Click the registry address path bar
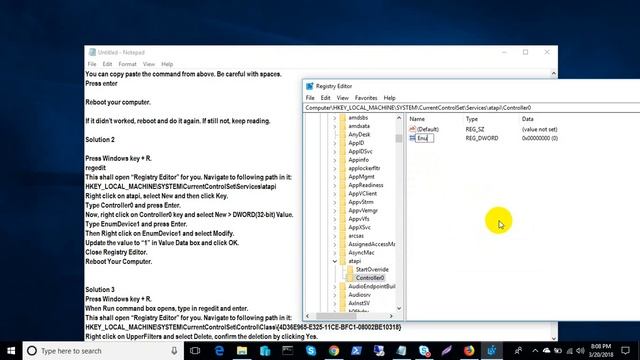Viewport: 640px width, 360px height. coord(472,108)
